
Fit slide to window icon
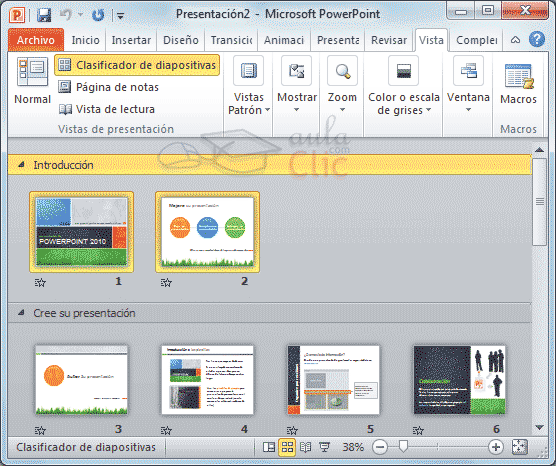[520, 447]
